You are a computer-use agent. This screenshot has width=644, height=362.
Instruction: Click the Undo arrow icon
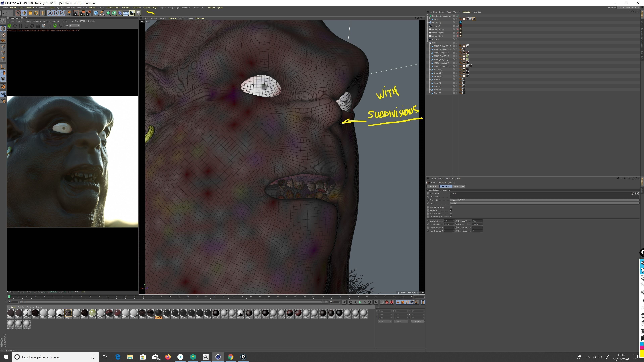click(4, 13)
